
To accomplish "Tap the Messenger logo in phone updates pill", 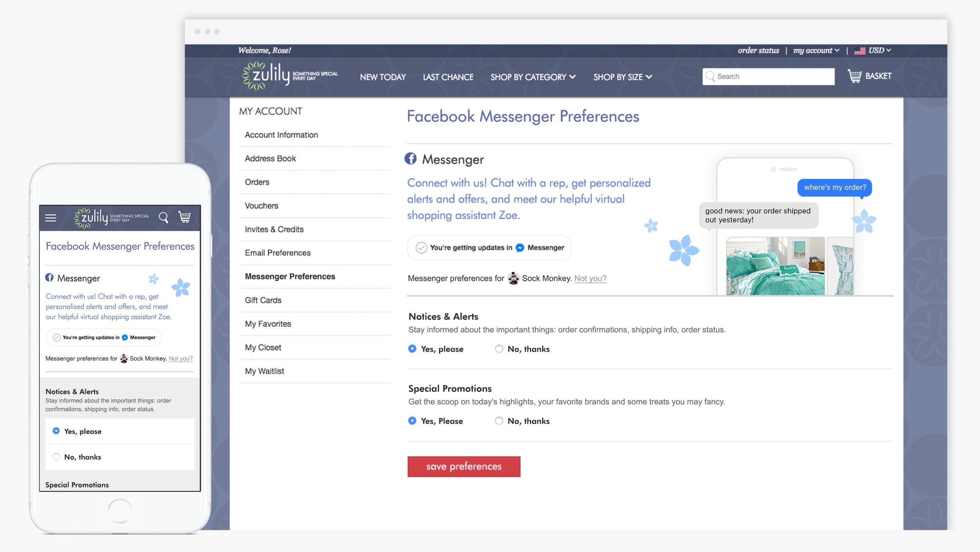I will click(125, 337).
